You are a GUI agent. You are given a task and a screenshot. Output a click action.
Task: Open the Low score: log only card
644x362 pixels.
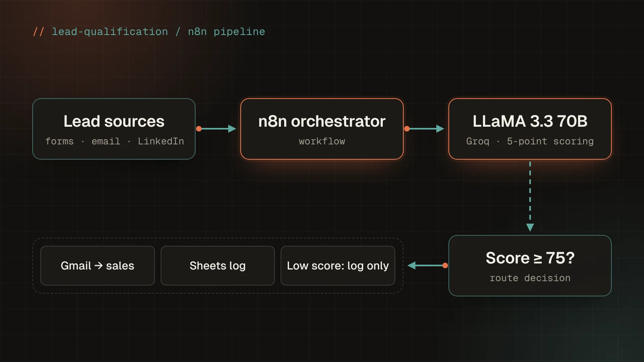(x=338, y=265)
